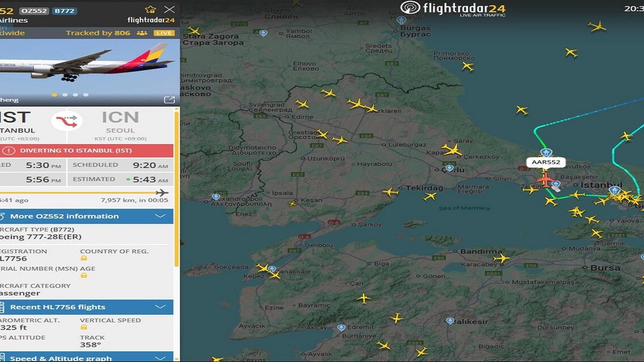Click the Bursa city label on map
This screenshot has width=644, height=362.
605,268
